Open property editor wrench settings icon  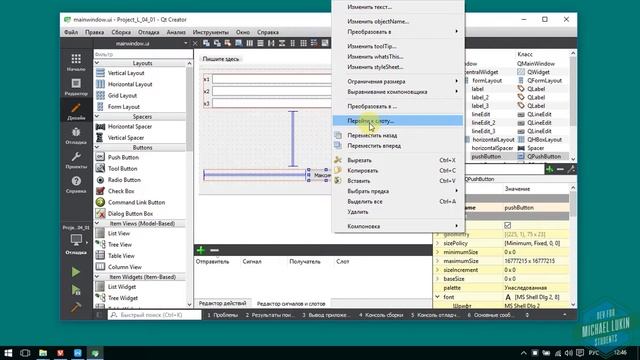(571, 169)
